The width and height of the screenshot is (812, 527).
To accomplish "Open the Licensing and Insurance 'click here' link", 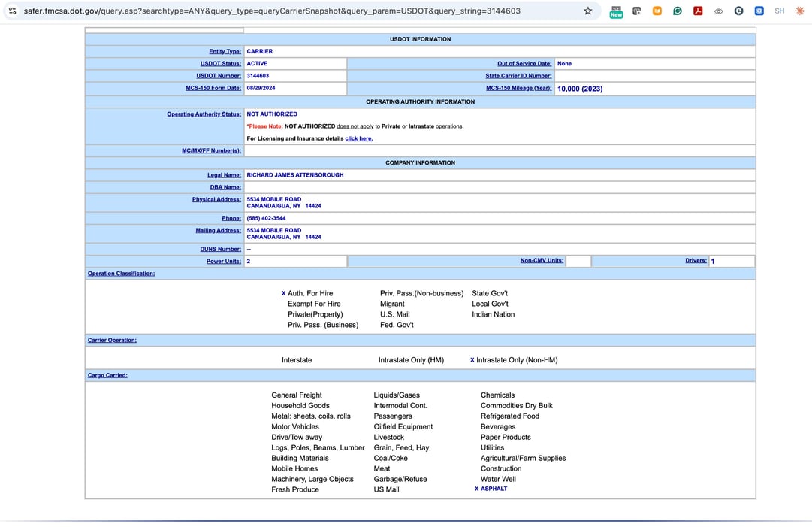I will click(358, 138).
